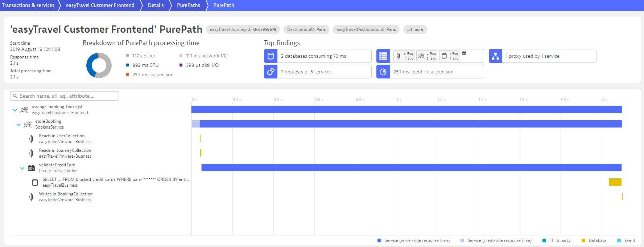
Task: Click the suspension clock icon
Action: pos(383,72)
